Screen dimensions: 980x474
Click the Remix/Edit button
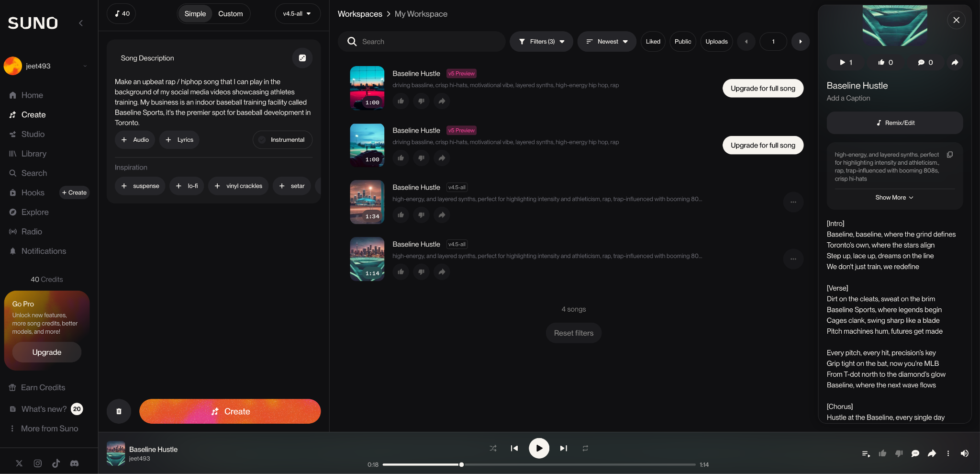click(x=895, y=123)
